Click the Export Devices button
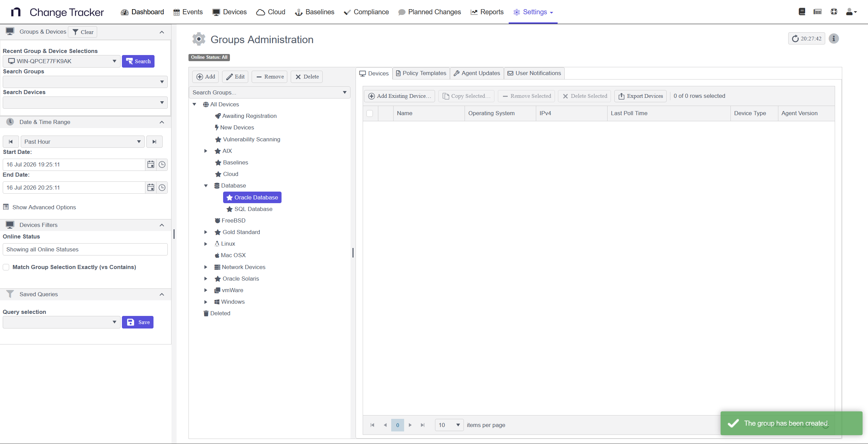 coord(641,96)
